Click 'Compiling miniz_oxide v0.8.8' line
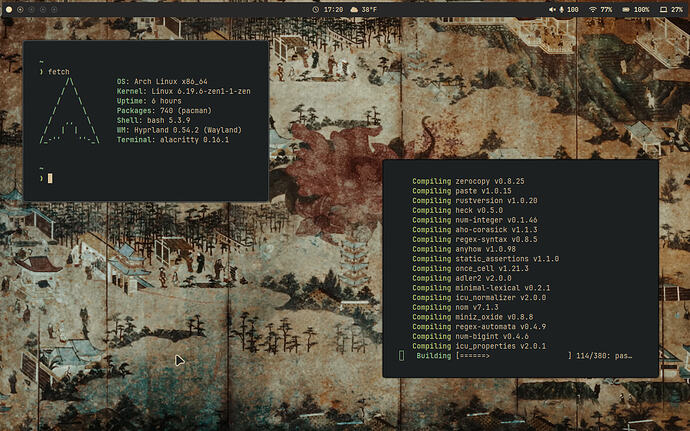The width and height of the screenshot is (690, 431). (x=473, y=317)
